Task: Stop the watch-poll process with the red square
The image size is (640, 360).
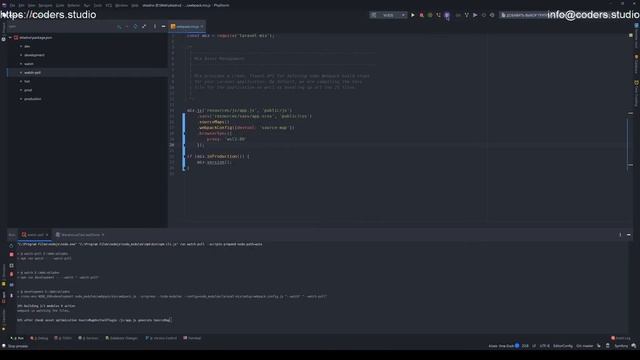Action: point(11,254)
